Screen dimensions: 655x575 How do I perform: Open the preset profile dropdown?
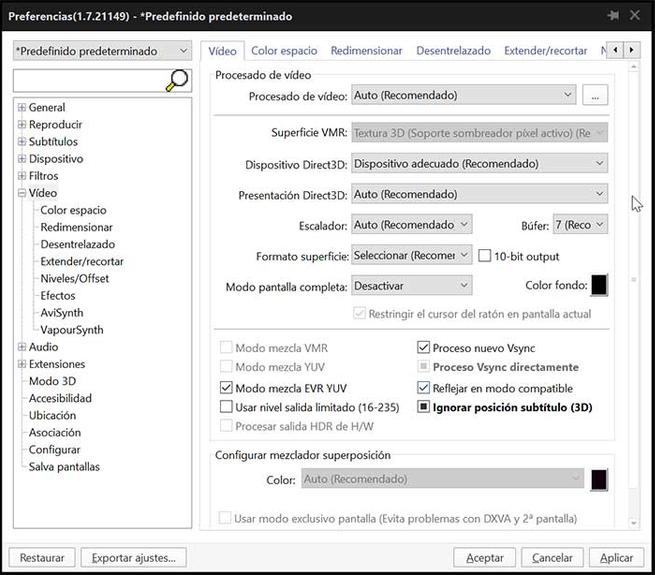click(x=102, y=51)
